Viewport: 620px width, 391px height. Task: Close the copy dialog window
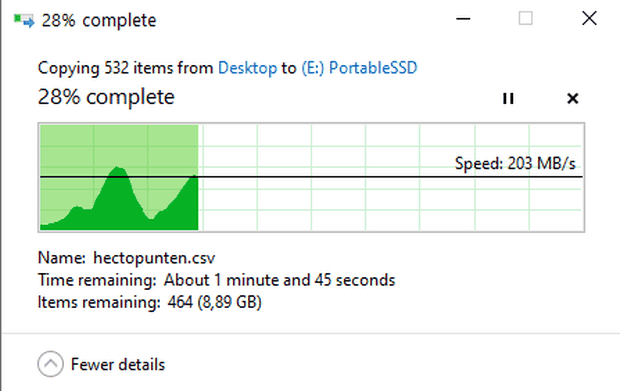[589, 19]
